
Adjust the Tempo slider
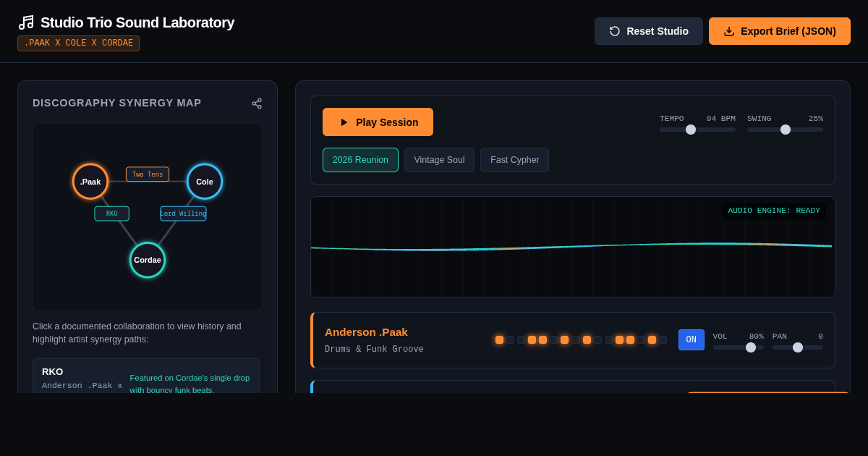[697, 130]
